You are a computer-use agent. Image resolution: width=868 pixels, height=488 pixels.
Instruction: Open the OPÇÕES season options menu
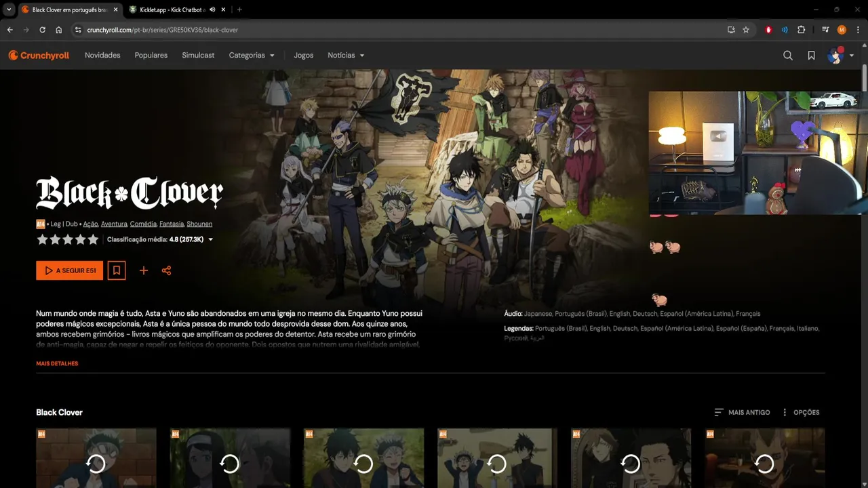point(801,412)
